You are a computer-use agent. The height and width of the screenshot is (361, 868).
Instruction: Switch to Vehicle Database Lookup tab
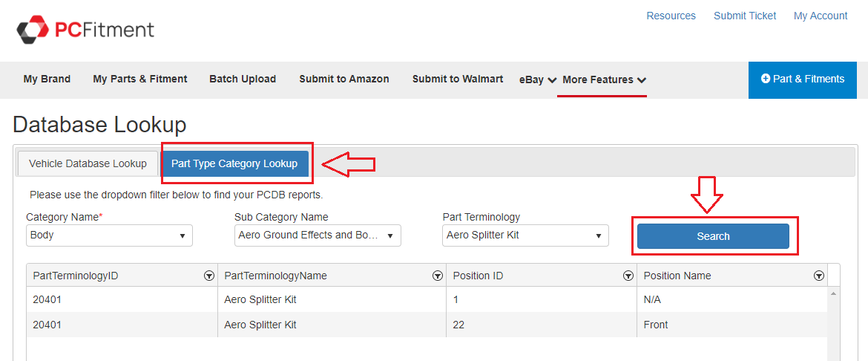(x=88, y=163)
